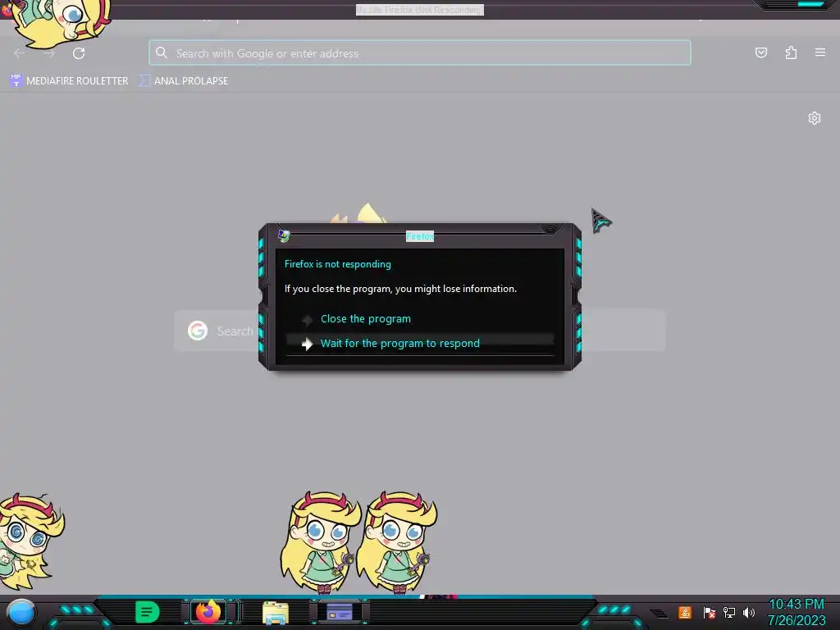840x630 pixels.
Task: Click the Google search box on the new tab page
Action: [x=420, y=331]
